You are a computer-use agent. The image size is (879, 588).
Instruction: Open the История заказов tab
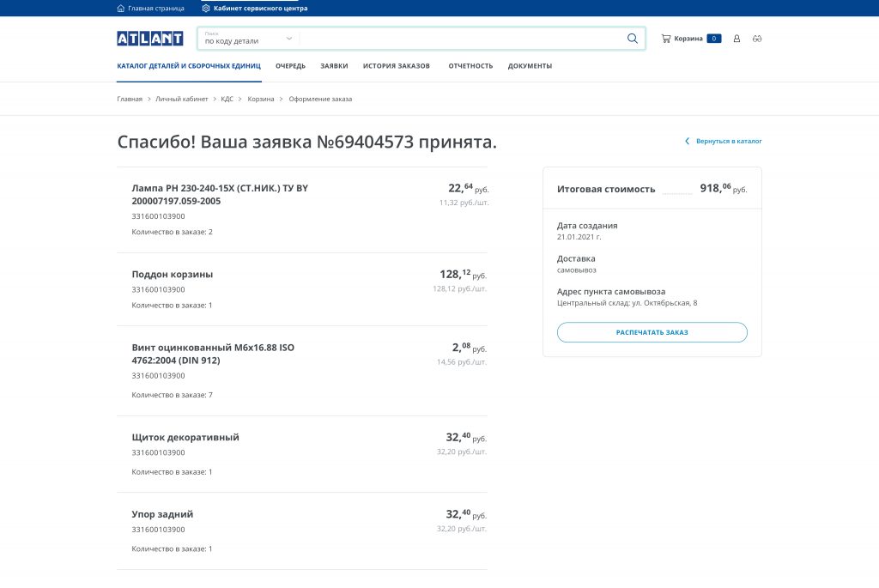396,66
